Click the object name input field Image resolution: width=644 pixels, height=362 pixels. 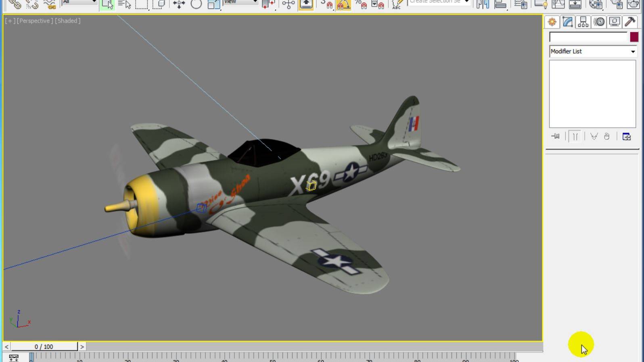588,37
